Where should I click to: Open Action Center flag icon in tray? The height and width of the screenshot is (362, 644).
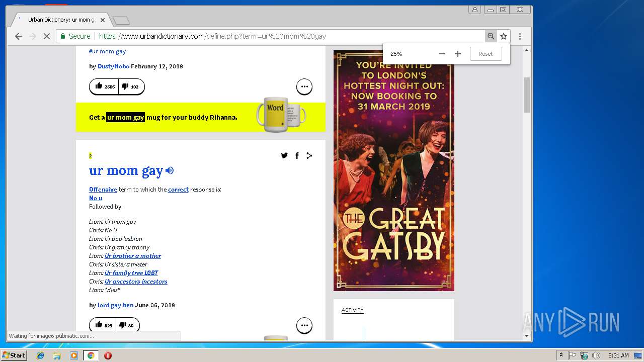tap(572, 355)
